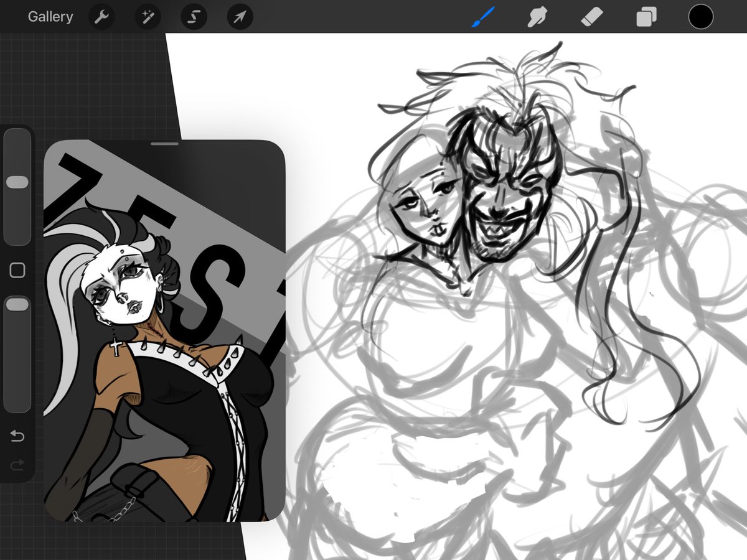The height and width of the screenshot is (560, 747).
Task: Redo the last undone stroke
Action: click(17, 464)
